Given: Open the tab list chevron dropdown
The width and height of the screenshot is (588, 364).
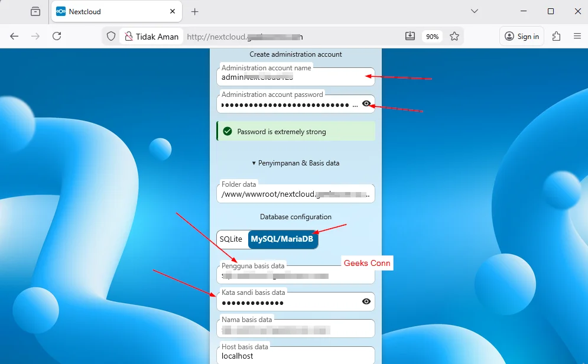Looking at the screenshot, I should [475, 11].
